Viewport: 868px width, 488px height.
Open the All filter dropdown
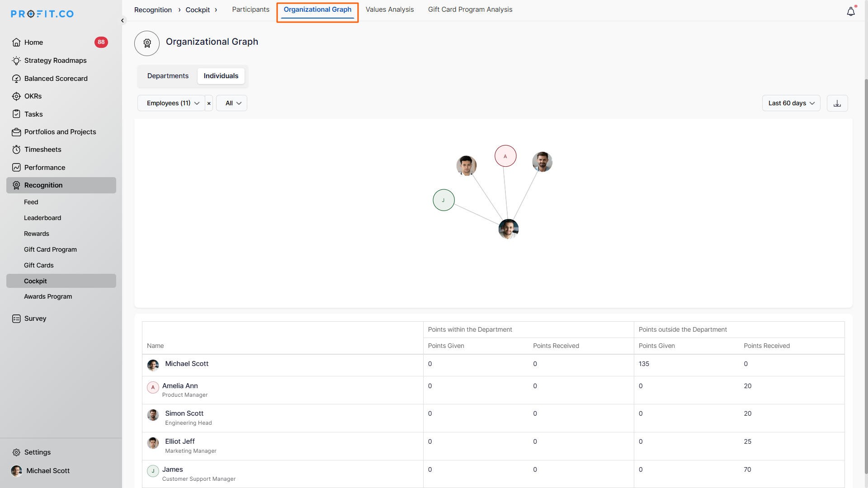tap(232, 103)
